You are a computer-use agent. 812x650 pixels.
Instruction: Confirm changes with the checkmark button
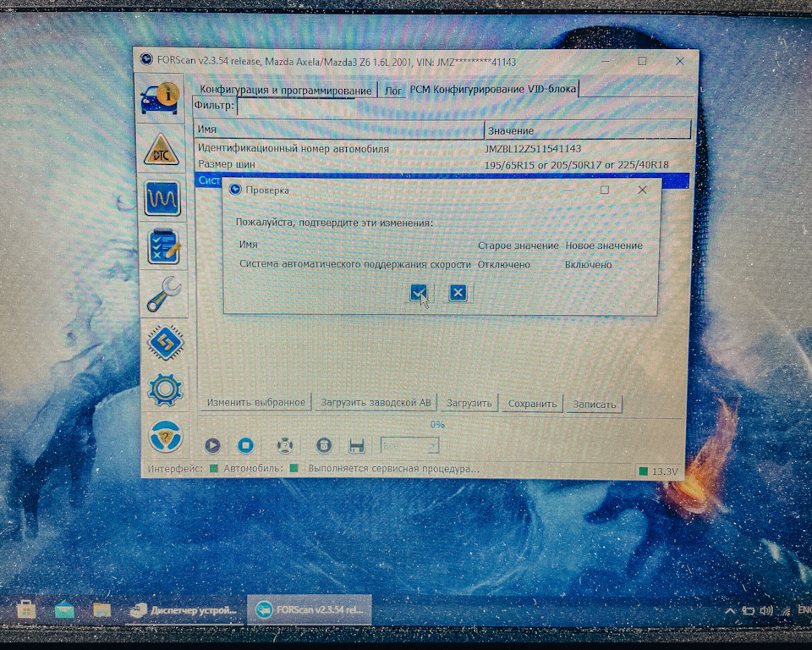(x=419, y=293)
